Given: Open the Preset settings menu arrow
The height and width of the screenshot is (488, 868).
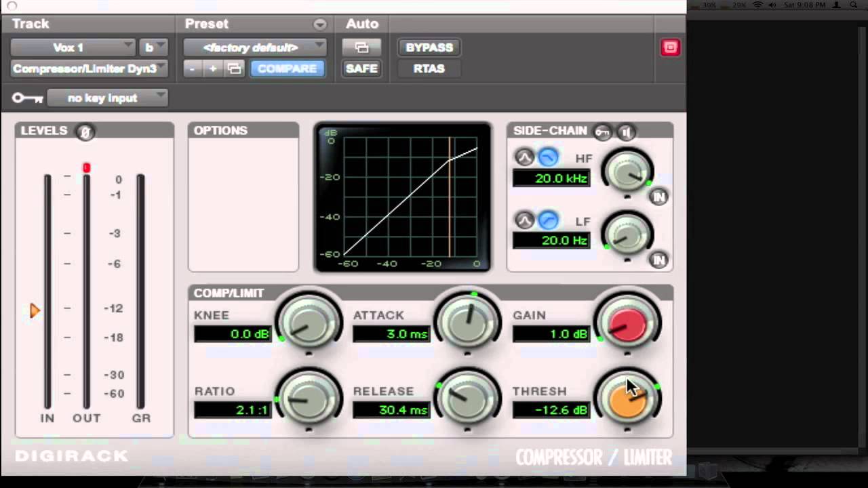Looking at the screenshot, I should 319,24.
